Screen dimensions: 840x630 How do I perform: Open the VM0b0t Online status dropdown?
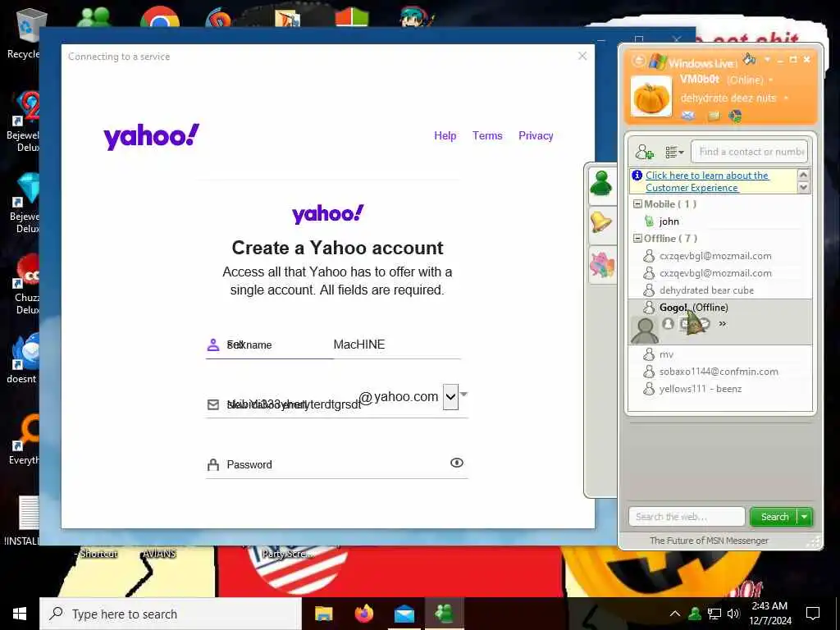coord(771,80)
